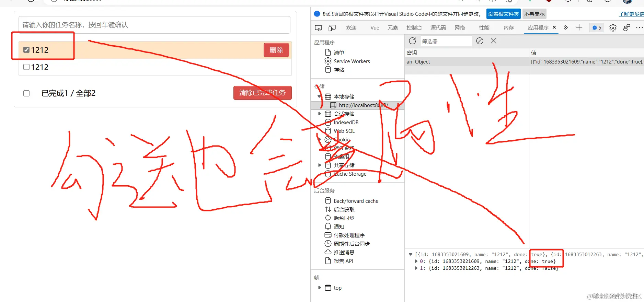644x302 pixels.
Task: Switch to the 控制台 tab
Action: 414,28
